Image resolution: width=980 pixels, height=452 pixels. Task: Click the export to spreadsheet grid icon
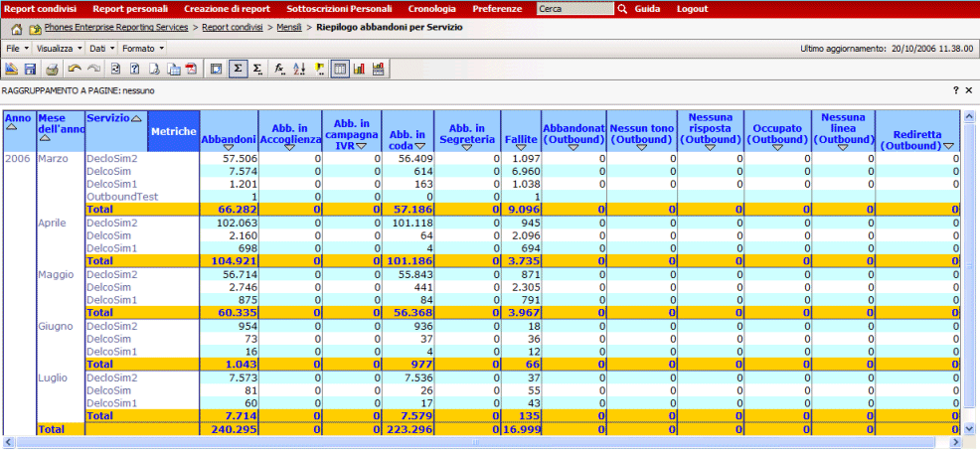(x=173, y=70)
